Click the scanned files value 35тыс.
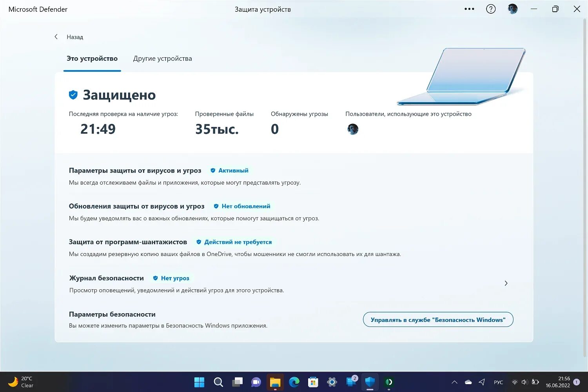 [x=217, y=129]
